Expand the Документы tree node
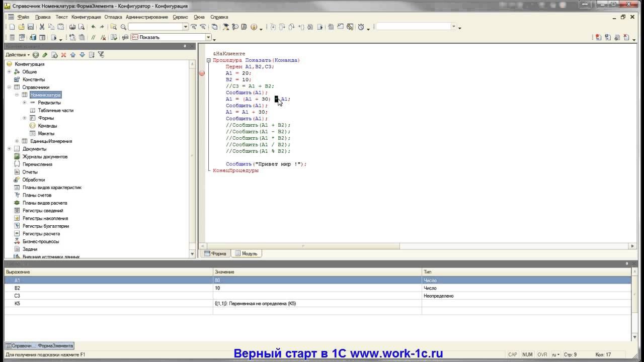Screen dimensions: 644x362 click(x=9, y=149)
